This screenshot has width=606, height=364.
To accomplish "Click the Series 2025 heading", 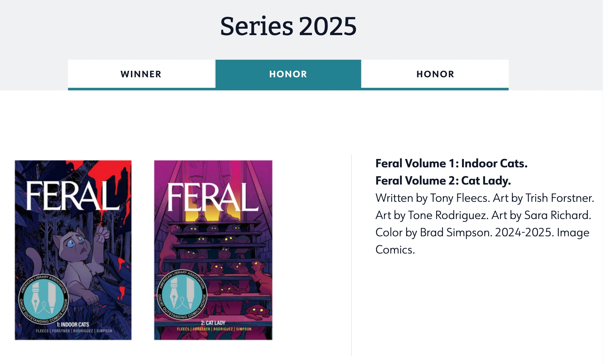I will (x=288, y=26).
